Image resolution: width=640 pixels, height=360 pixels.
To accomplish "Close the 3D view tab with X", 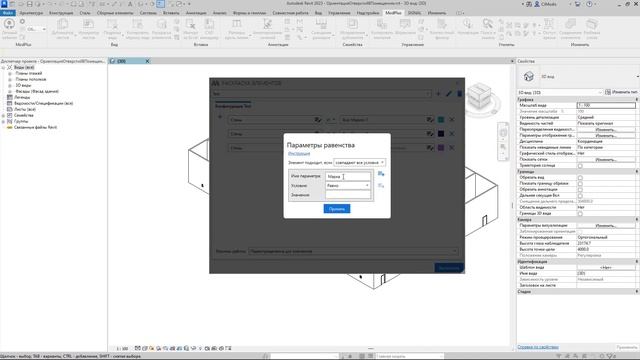I will coord(147,61).
